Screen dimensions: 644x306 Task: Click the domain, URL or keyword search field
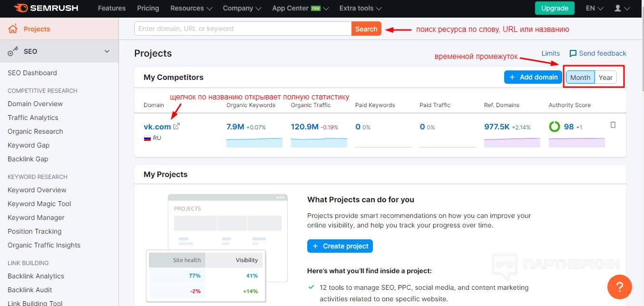click(x=243, y=29)
